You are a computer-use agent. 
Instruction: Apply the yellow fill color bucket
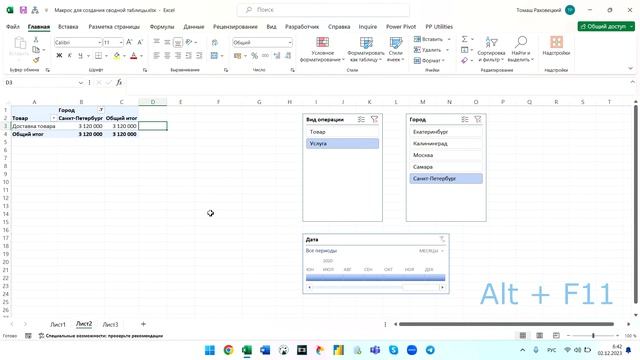click(x=117, y=56)
